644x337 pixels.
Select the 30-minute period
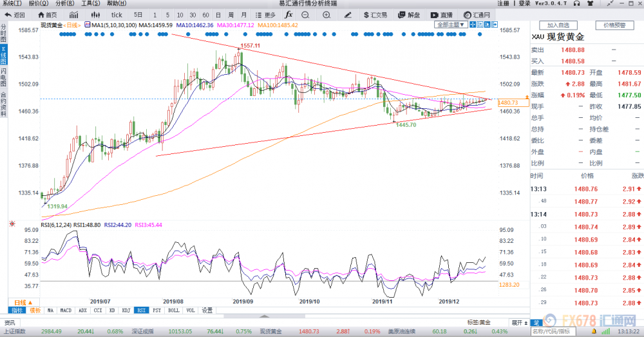click(x=193, y=15)
